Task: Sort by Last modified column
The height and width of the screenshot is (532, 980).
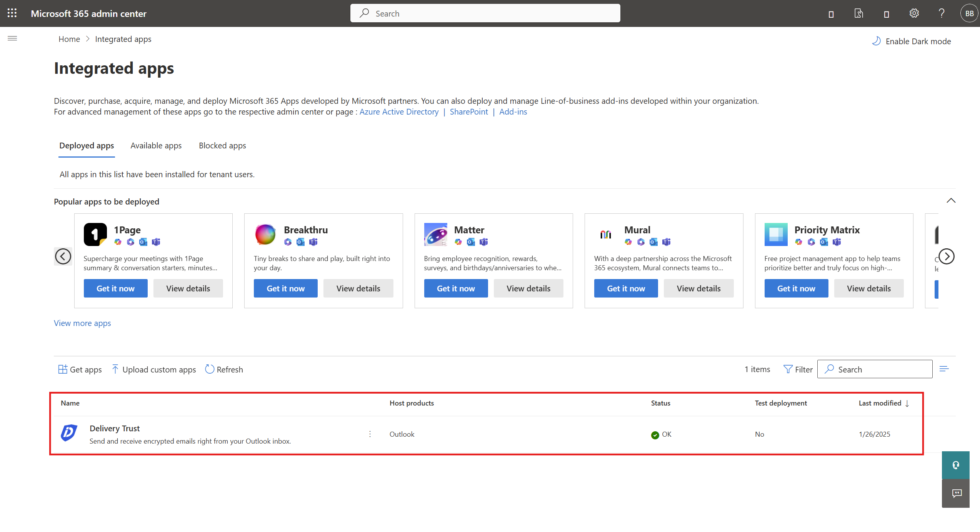Action: point(883,403)
